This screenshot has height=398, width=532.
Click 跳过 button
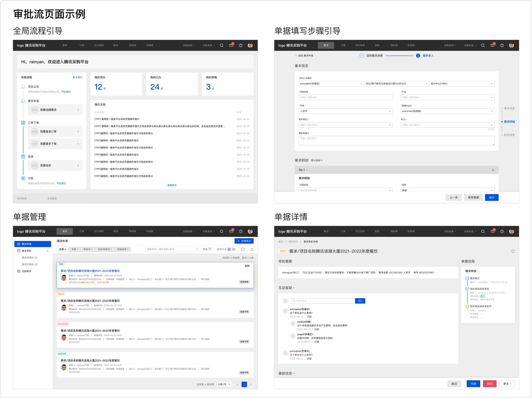(x=454, y=384)
